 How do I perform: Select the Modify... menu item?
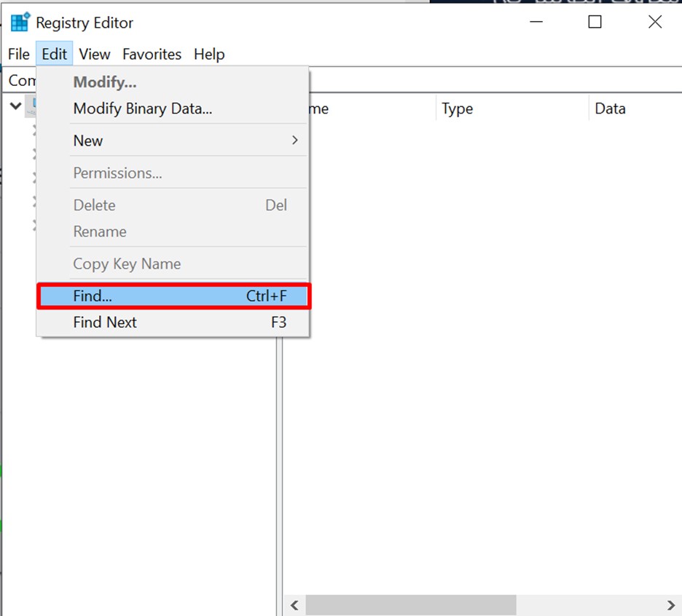point(105,82)
